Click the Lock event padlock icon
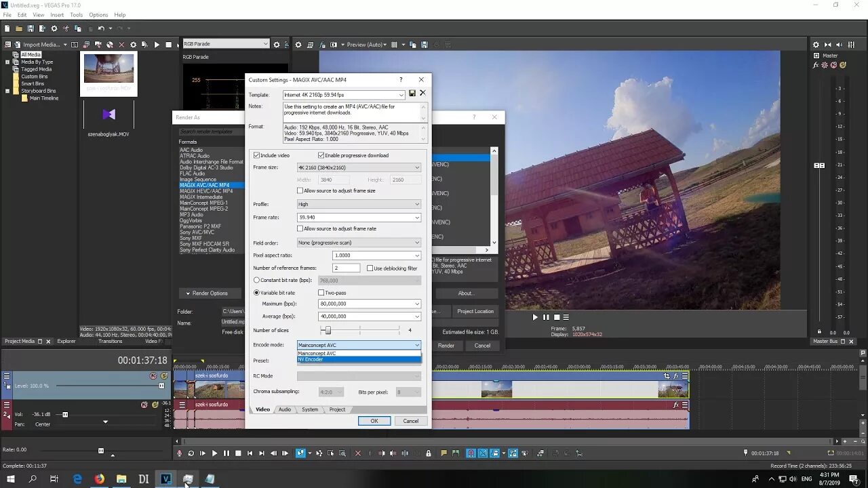 coord(429,453)
